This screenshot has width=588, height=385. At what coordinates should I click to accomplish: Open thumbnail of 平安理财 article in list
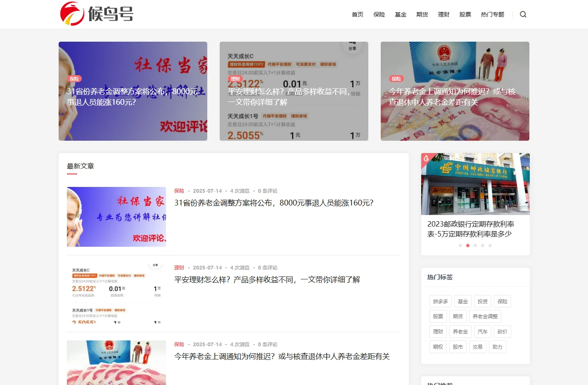[x=116, y=293]
